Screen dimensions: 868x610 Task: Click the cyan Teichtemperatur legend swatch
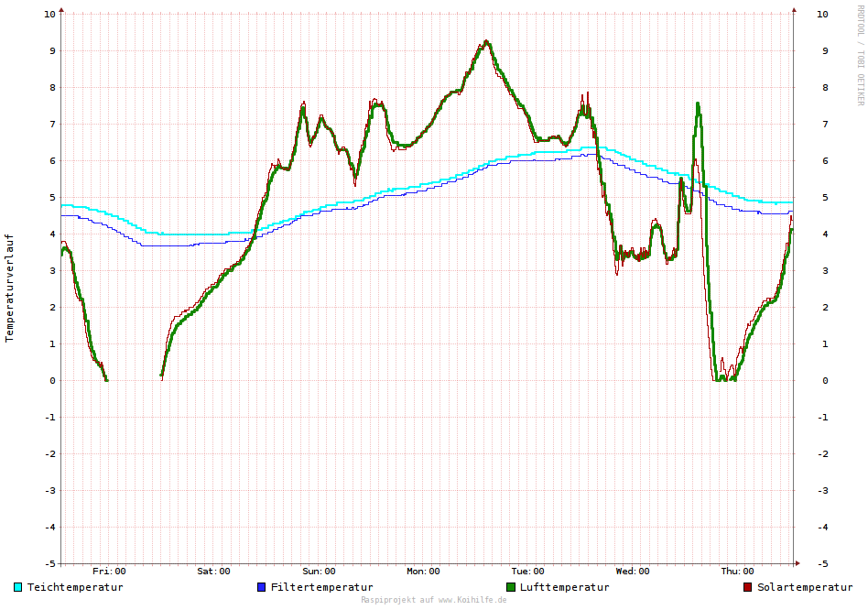(18, 587)
